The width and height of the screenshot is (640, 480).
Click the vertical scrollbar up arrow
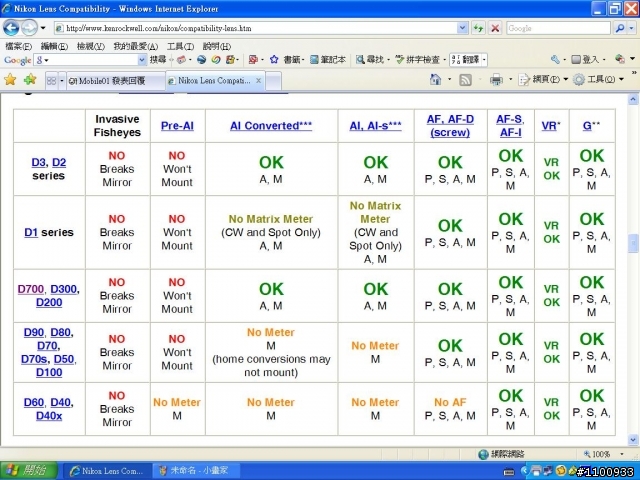coord(633,99)
